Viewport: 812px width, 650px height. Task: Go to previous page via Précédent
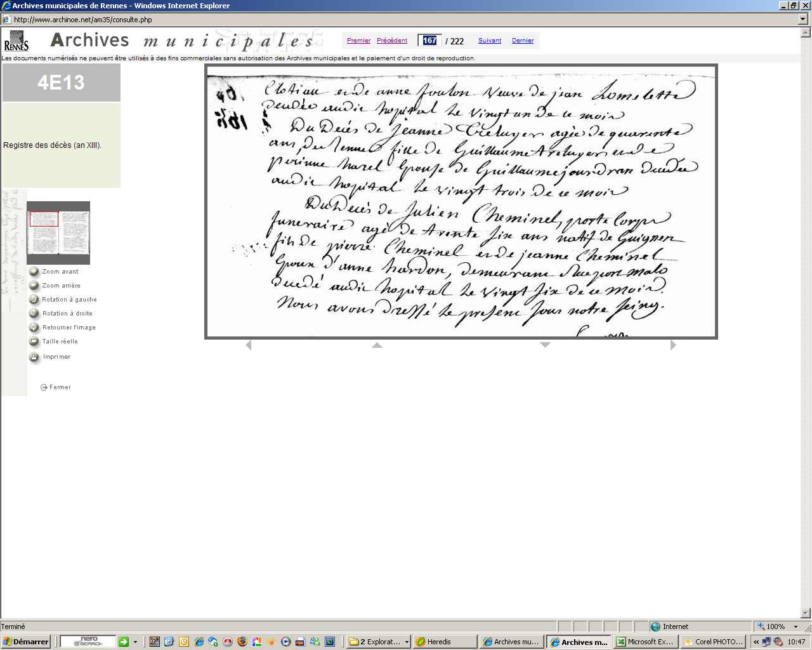(392, 41)
